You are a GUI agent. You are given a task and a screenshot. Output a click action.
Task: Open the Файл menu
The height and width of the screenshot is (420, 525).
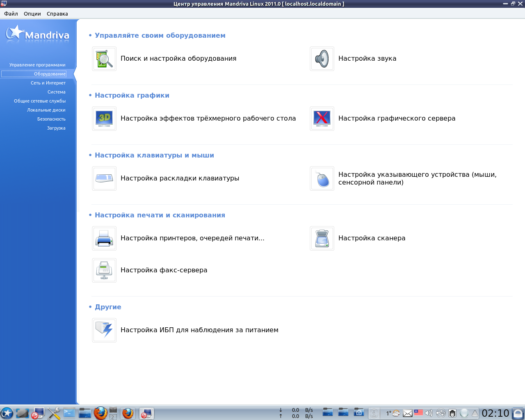pyautogui.click(x=11, y=14)
